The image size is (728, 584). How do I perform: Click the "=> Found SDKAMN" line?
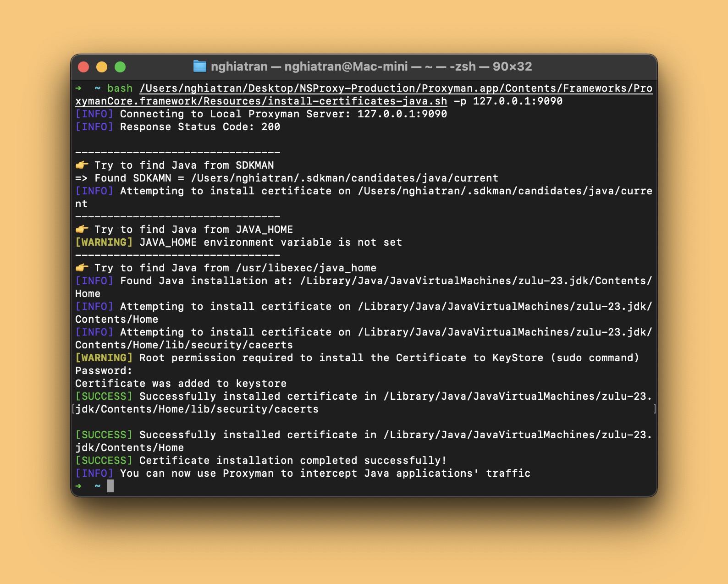[287, 178]
